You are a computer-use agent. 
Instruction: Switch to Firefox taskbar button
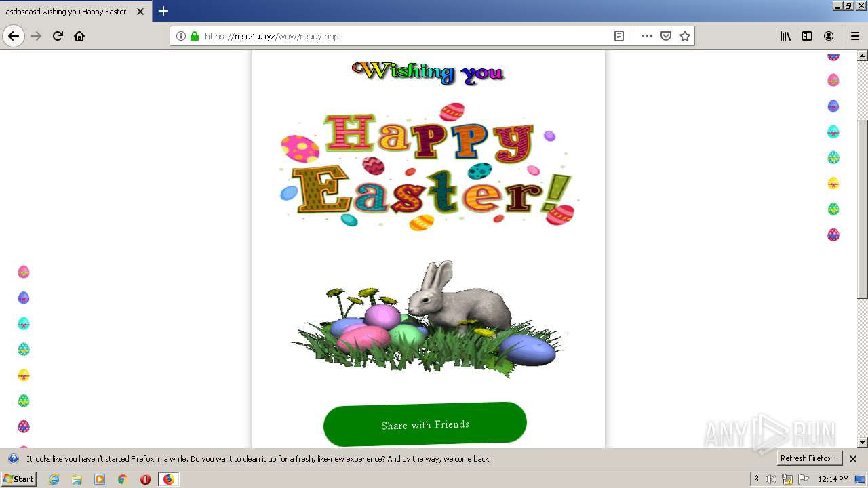[168, 479]
